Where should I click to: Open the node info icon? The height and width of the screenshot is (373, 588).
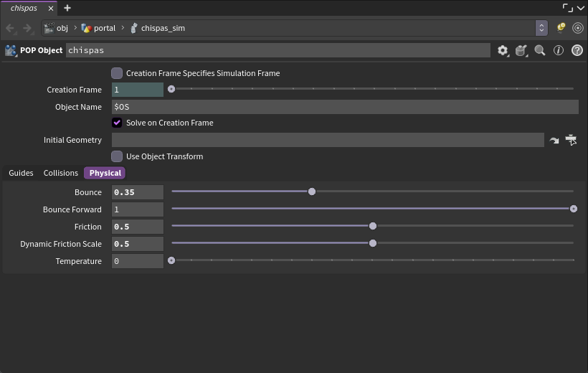point(559,50)
